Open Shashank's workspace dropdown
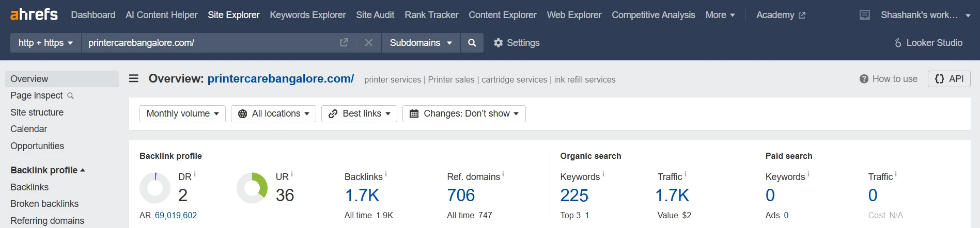The width and height of the screenshot is (980, 228). point(925,15)
